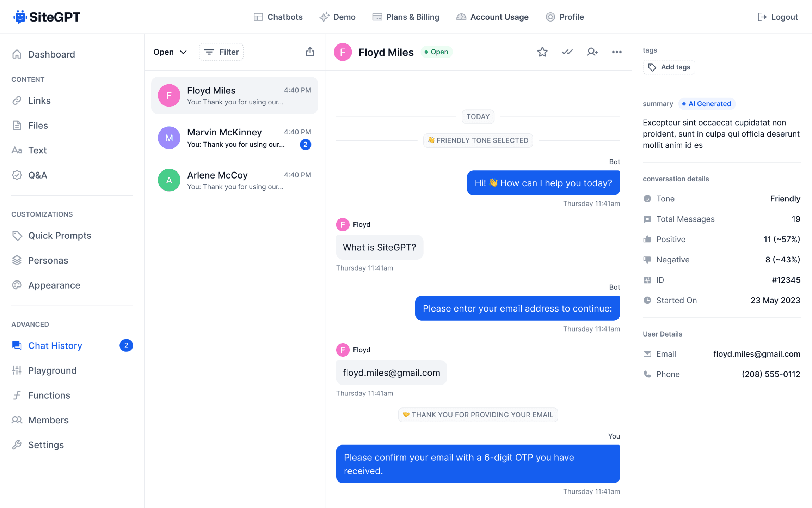Switch to Chatbots in top navigation
The width and height of the screenshot is (812, 508).
click(x=278, y=17)
